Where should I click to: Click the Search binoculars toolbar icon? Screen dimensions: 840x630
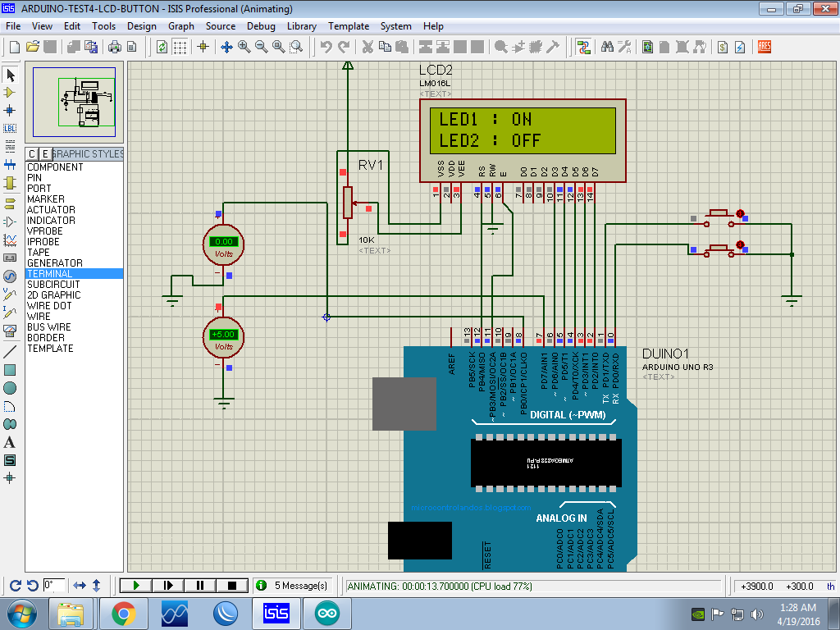pos(607,47)
